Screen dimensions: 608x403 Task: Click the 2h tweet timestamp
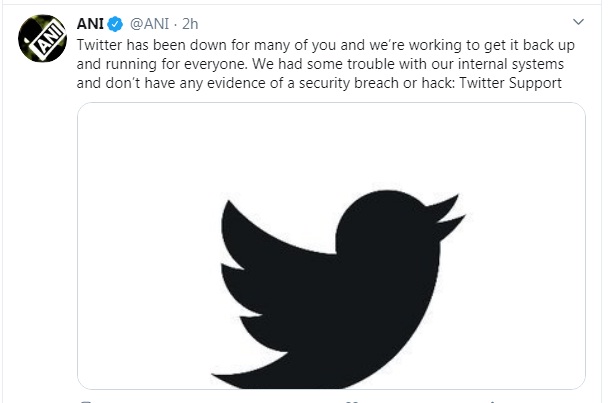(x=190, y=24)
